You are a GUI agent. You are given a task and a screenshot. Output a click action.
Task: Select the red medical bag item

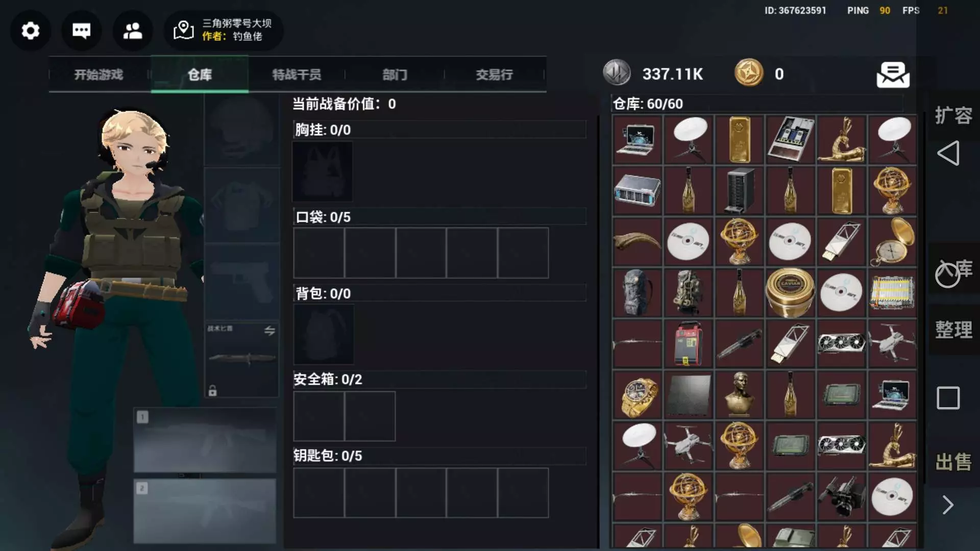pos(688,343)
